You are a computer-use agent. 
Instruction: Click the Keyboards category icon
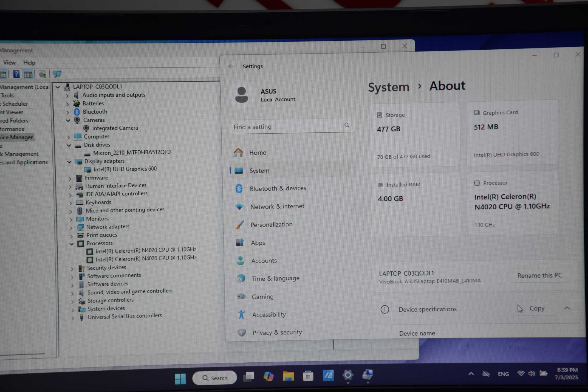(79, 203)
